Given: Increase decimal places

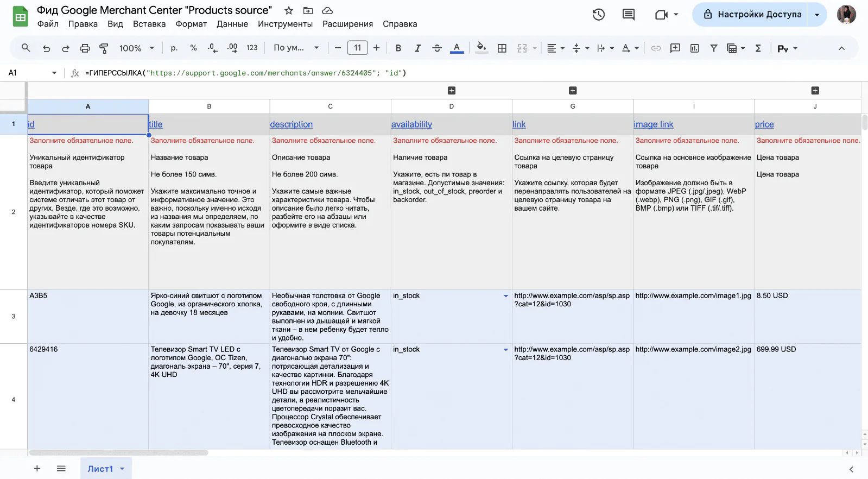Looking at the screenshot, I should 232,48.
